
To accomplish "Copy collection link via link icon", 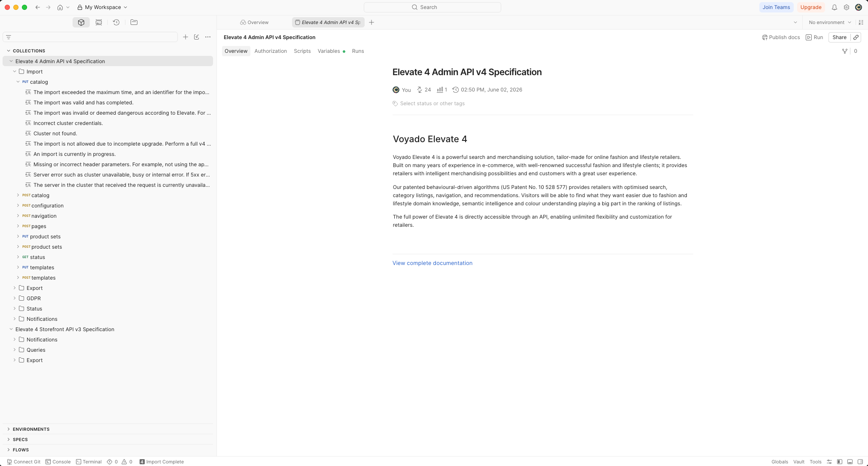I will click(856, 37).
